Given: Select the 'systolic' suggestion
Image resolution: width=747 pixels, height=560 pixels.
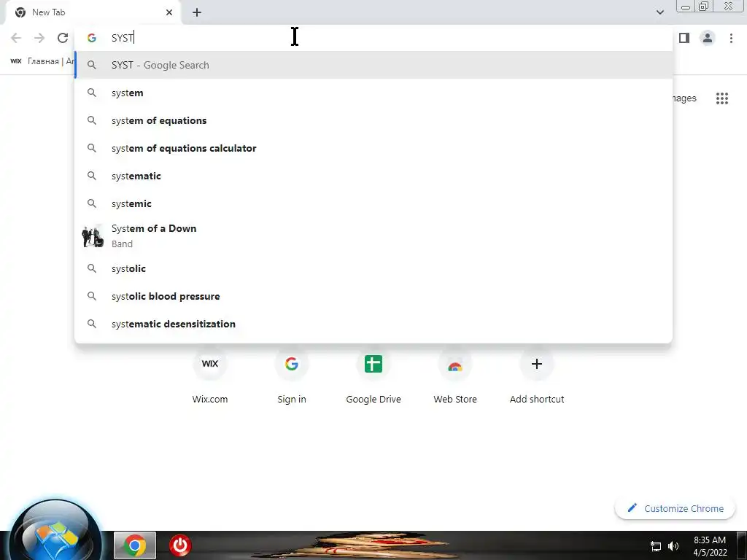Looking at the screenshot, I should (373, 268).
